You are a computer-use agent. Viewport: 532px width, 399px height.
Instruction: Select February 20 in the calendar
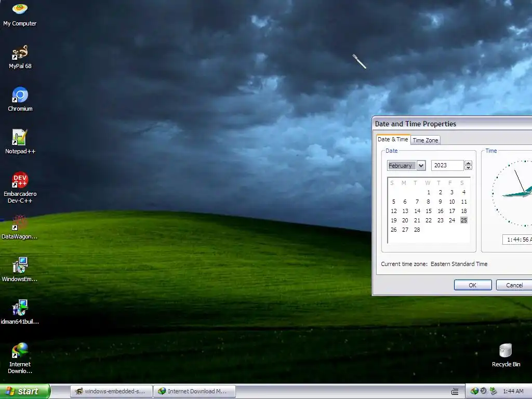tap(405, 220)
